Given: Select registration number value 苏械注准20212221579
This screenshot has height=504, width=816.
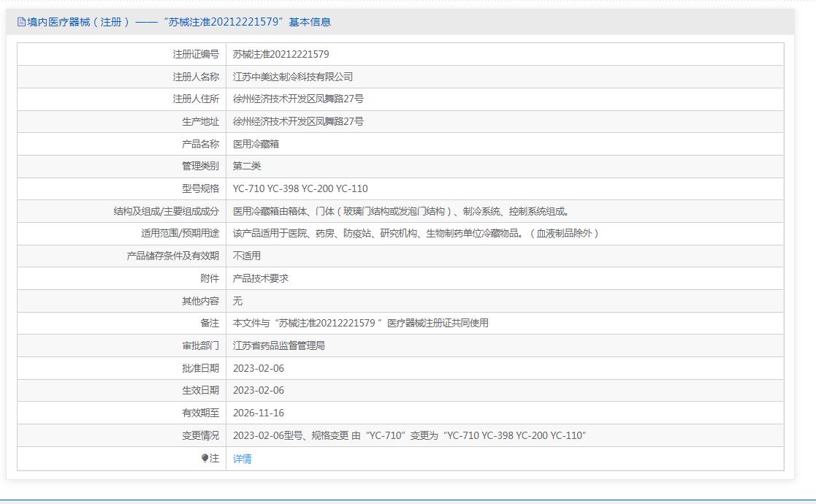Looking at the screenshot, I should (x=281, y=54).
